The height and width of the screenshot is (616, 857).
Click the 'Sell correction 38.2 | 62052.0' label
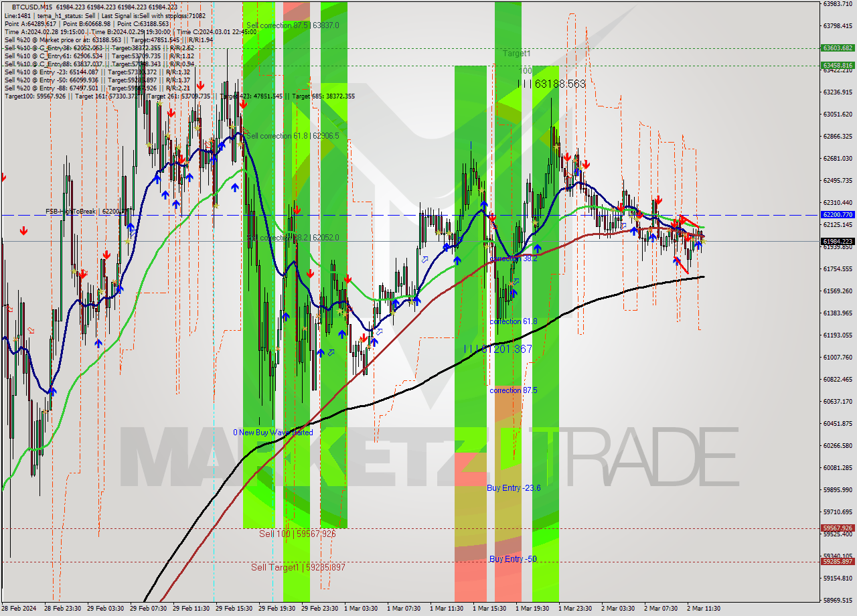coord(293,238)
